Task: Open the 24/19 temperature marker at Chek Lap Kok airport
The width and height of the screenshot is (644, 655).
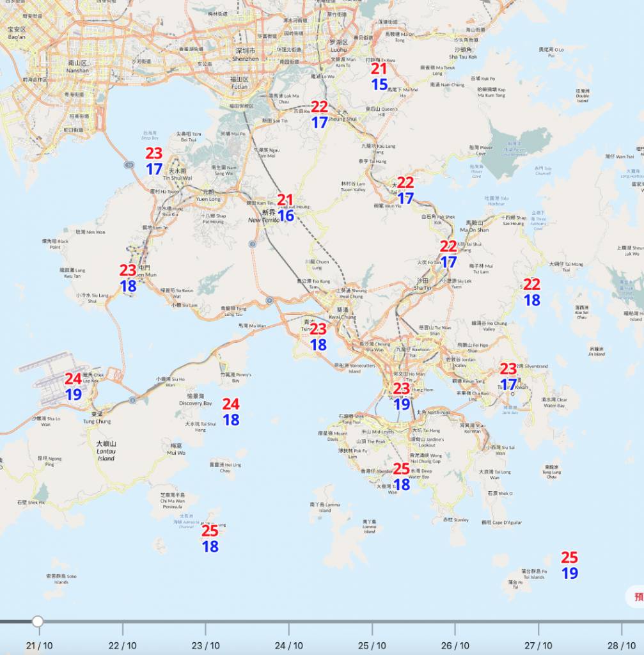Action: coord(74,387)
